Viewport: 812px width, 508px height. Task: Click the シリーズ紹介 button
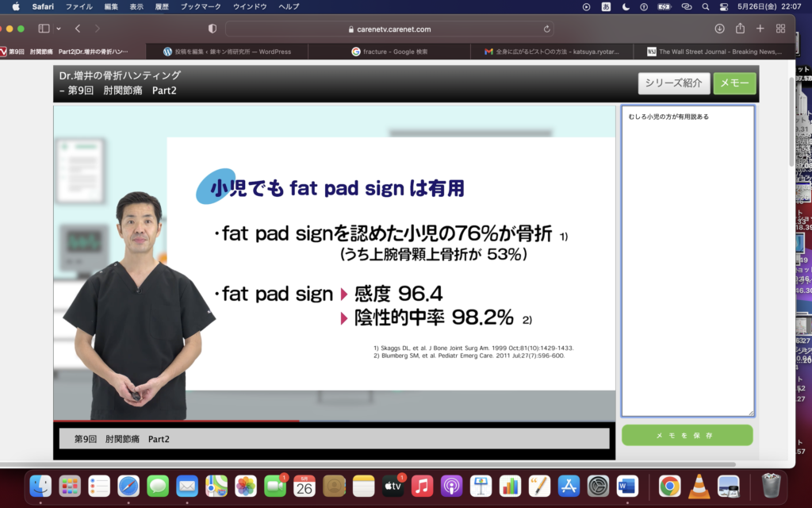coord(673,83)
